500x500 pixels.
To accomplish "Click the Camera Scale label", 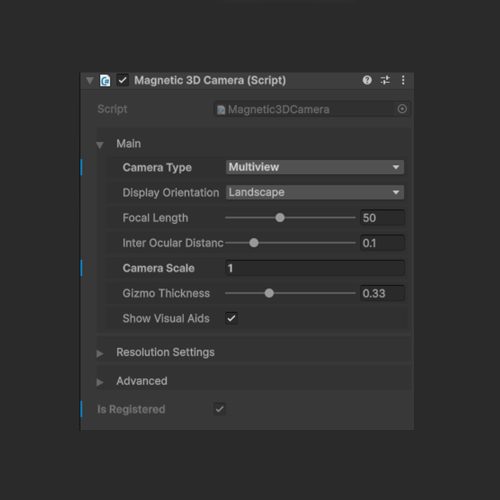I will pyautogui.click(x=158, y=268).
